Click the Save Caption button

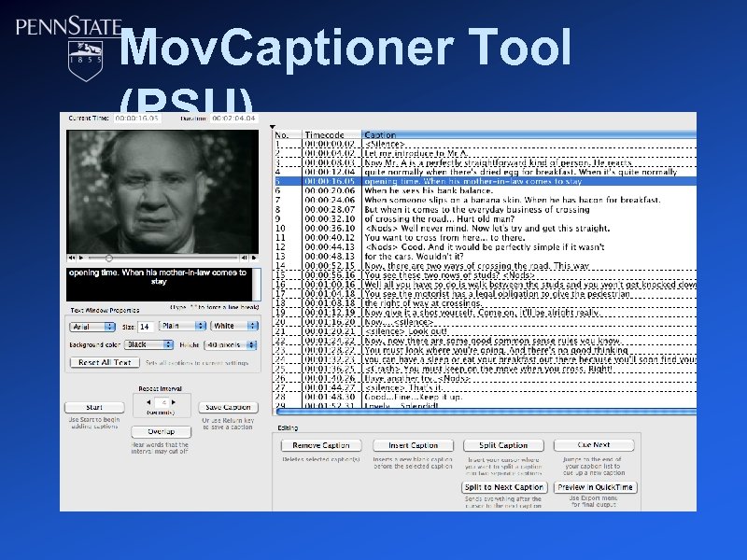[x=228, y=407]
